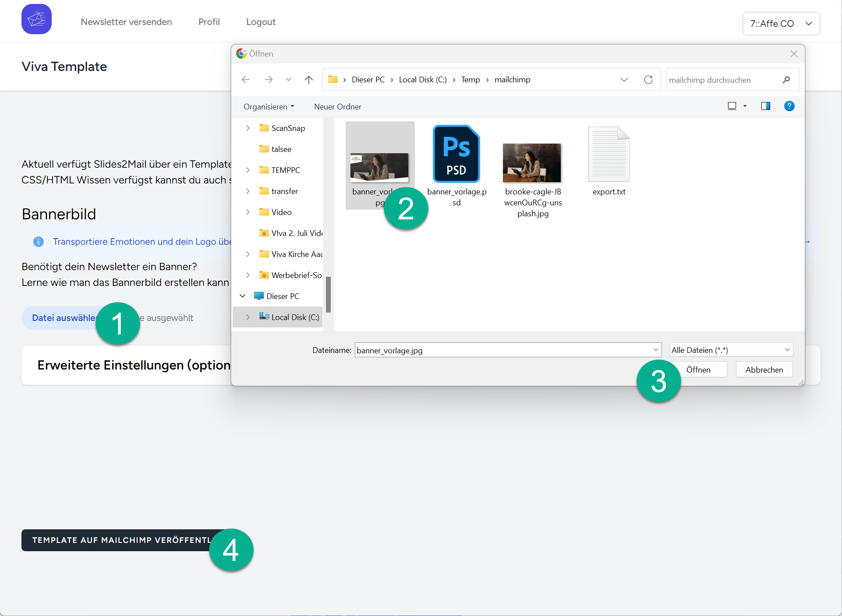Viewport: 842px width, 616px height.
Task: Open the file dialog help icon
Action: pyautogui.click(x=789, y=106)
